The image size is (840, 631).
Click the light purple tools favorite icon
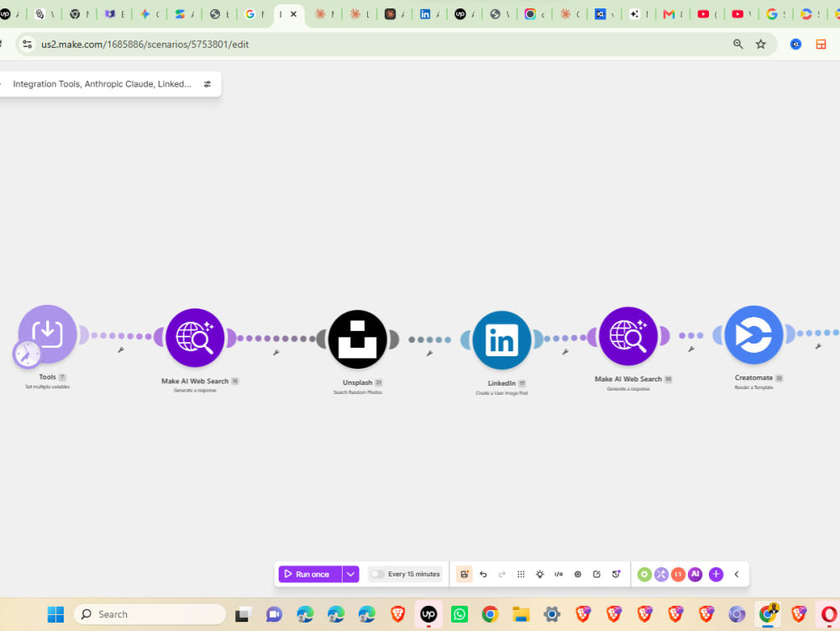(x=662, y=574)
